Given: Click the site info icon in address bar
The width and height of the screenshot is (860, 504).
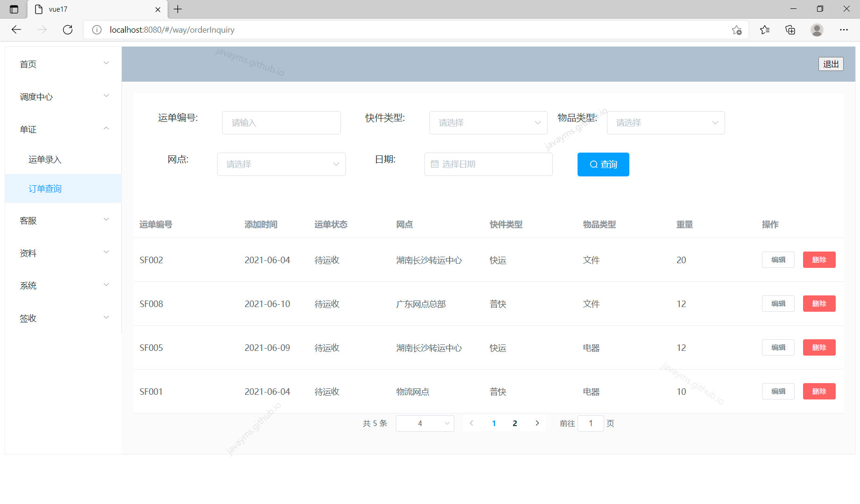Looking at the screenshot, I should [97, 30].
